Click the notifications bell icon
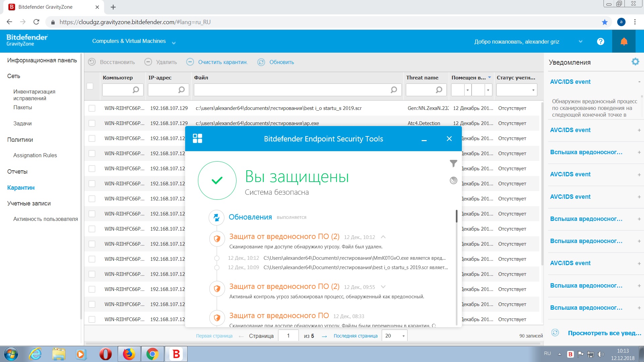 (624, 42)
